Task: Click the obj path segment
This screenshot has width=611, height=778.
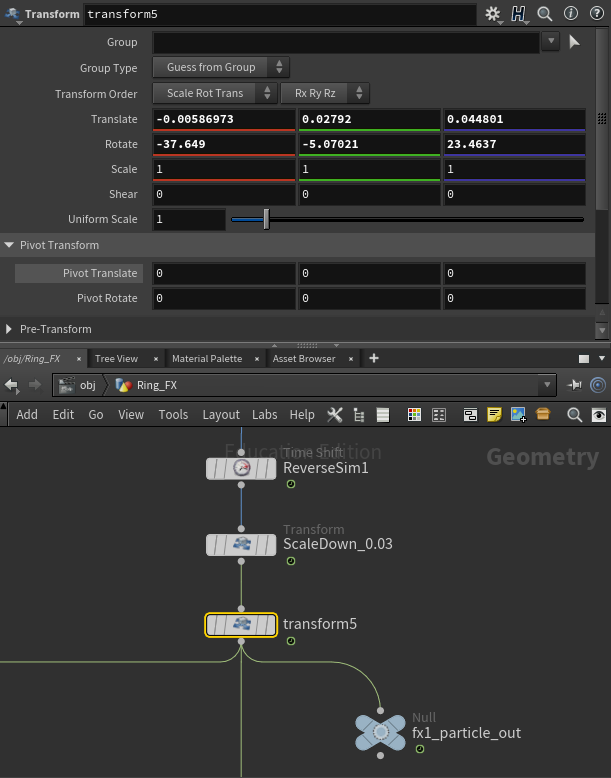Action: click(78, 385)
